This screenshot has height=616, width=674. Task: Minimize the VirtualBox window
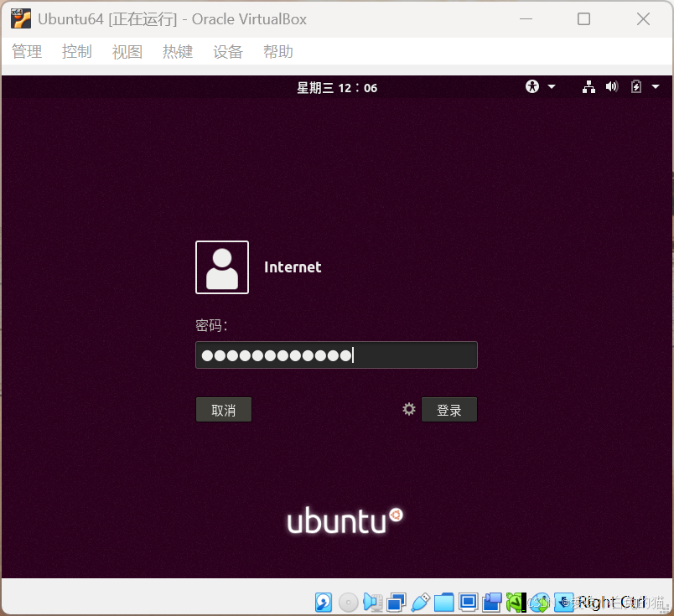pos(526,19)
